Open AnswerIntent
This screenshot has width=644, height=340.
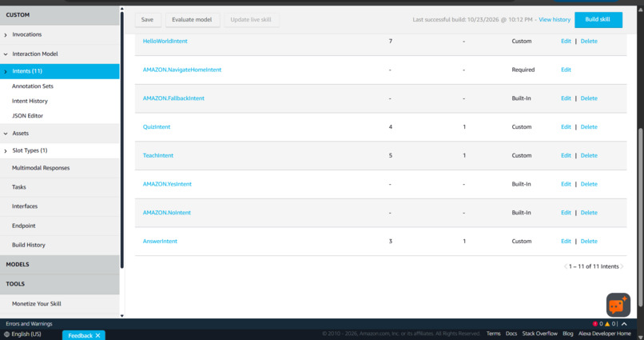click(x=160, y=241)
